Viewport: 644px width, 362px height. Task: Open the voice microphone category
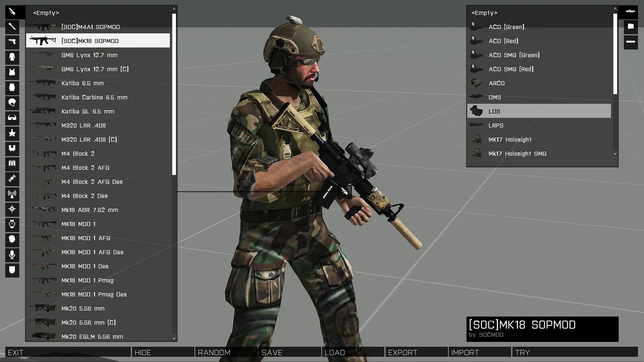coord(12,255)
